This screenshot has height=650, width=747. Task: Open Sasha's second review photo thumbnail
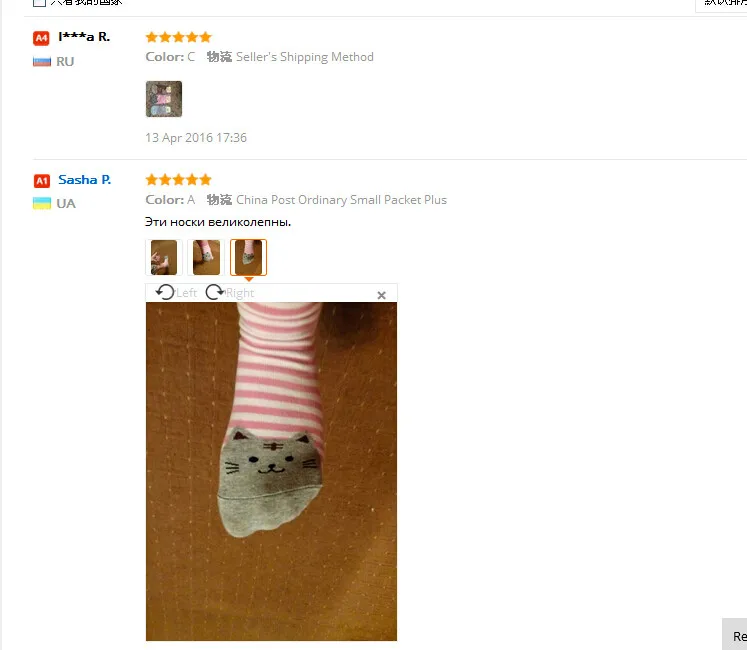(206, 257)
